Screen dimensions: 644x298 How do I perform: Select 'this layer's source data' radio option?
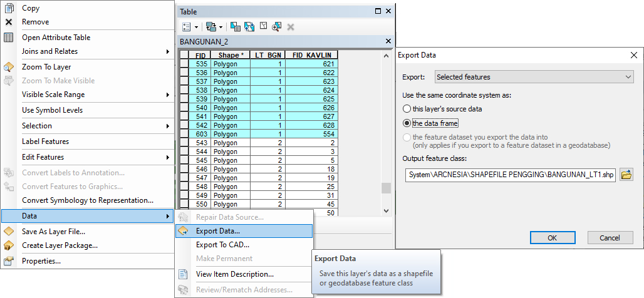[x=407, y=109]
